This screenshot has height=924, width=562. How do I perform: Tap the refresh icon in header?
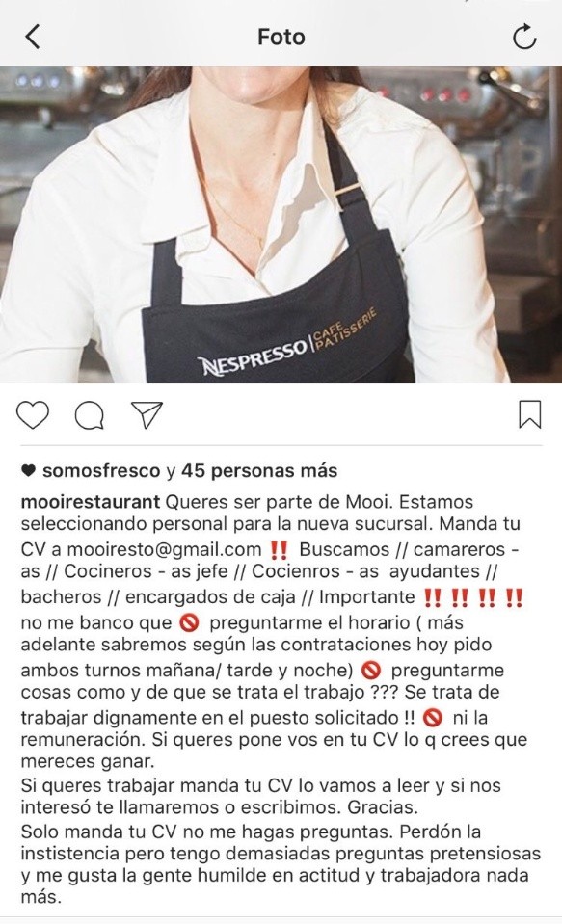point(523,37)
